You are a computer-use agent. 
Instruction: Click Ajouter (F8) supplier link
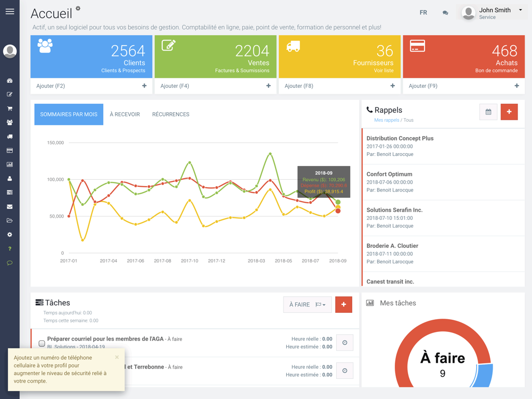point(299,86)
